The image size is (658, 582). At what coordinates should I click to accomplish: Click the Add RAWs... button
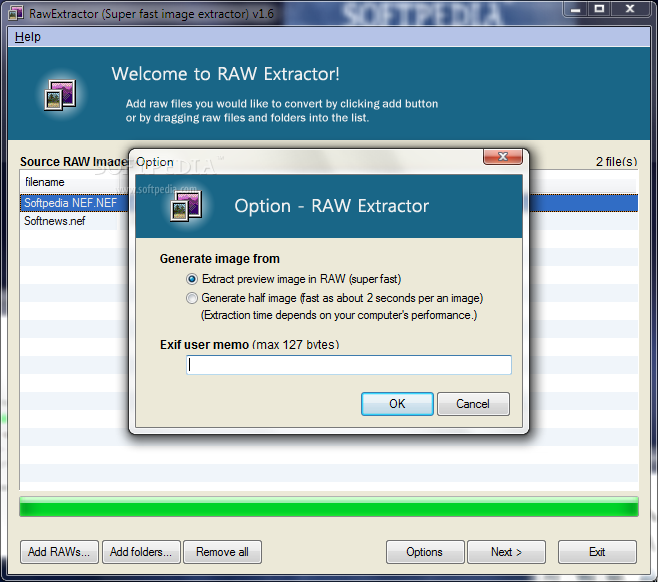[59, 551]
